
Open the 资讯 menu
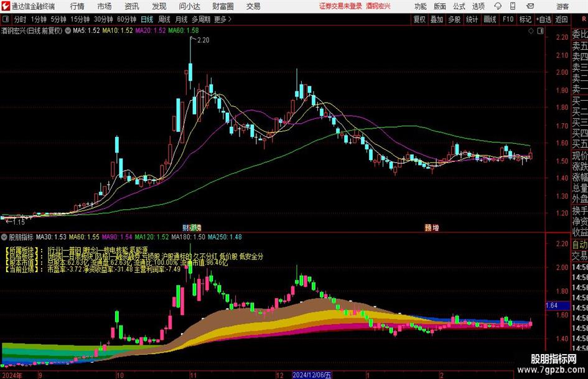[132, 6]
